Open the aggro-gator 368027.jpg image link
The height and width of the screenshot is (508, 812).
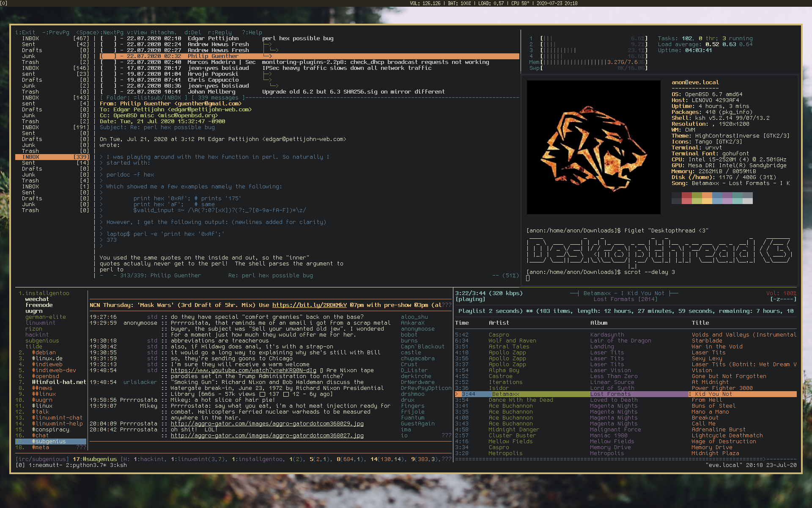click(267, 435)
